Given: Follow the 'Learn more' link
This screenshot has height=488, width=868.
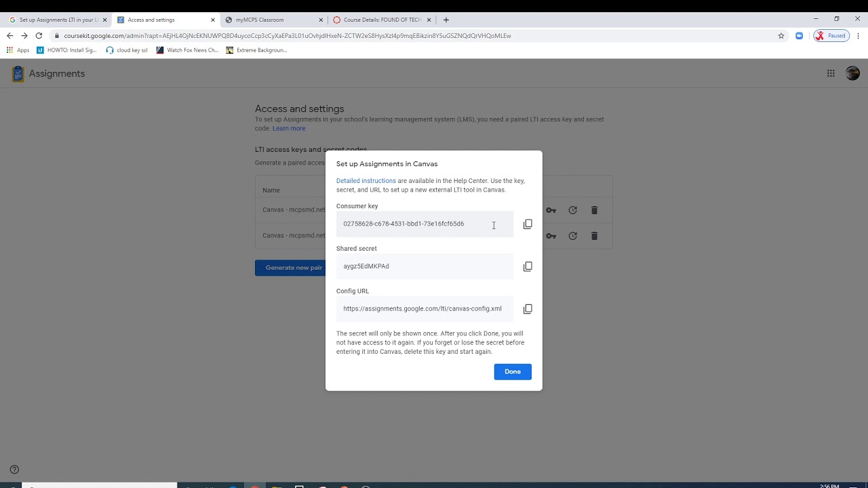Looking at the screenshot, I should tap(289, 129).
